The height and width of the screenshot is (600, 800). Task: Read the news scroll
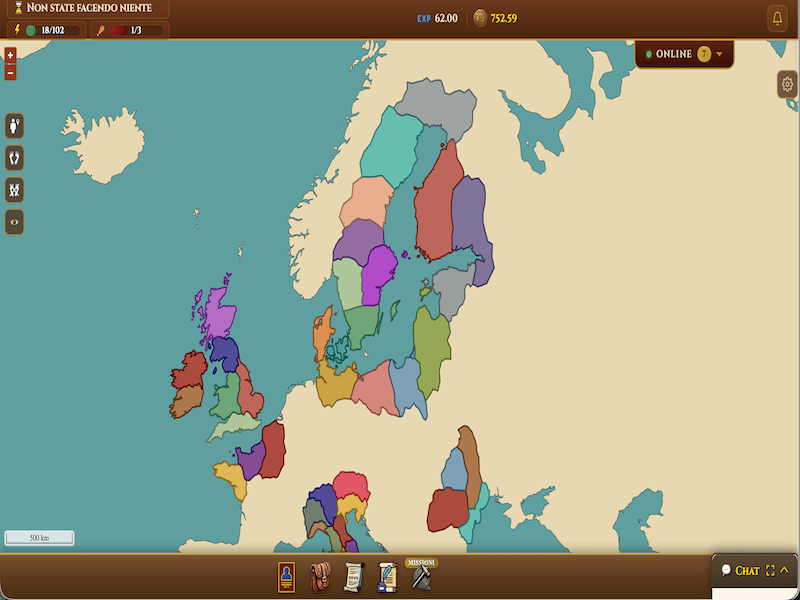355,575
